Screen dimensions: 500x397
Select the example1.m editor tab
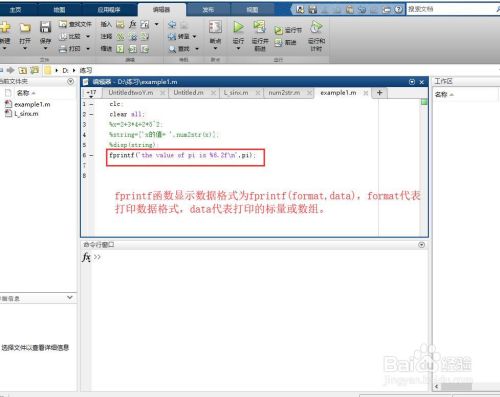coord(338,93)
